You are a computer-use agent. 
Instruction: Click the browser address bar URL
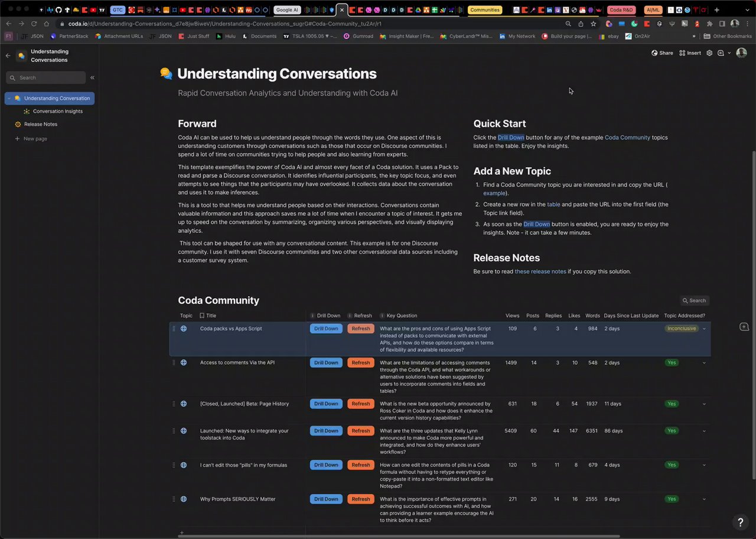[x=224, y=24]
